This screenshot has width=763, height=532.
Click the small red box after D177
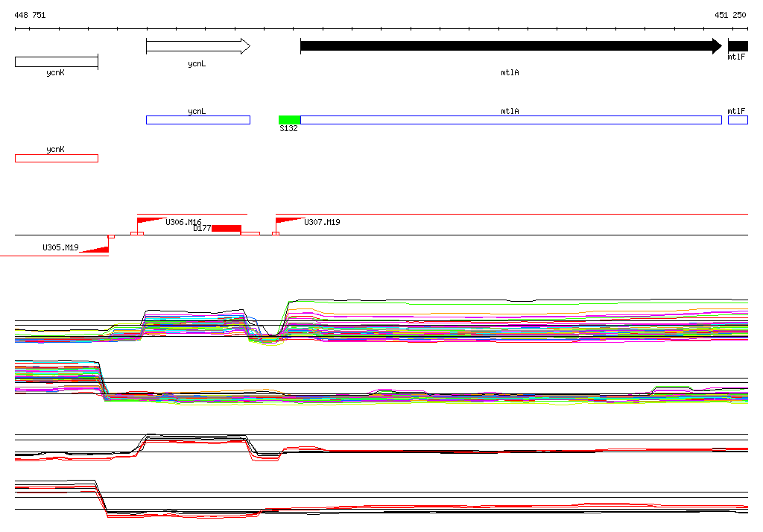(x=250, y=234)
